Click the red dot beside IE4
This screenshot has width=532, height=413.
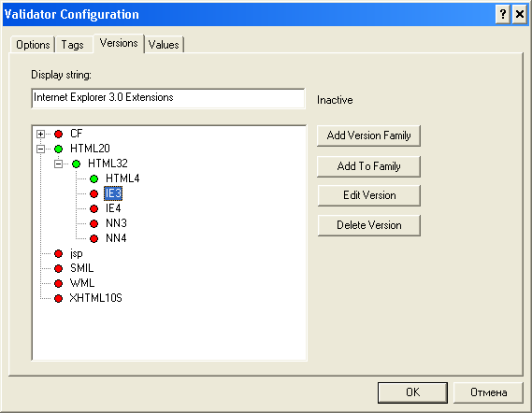click(94, 209)
